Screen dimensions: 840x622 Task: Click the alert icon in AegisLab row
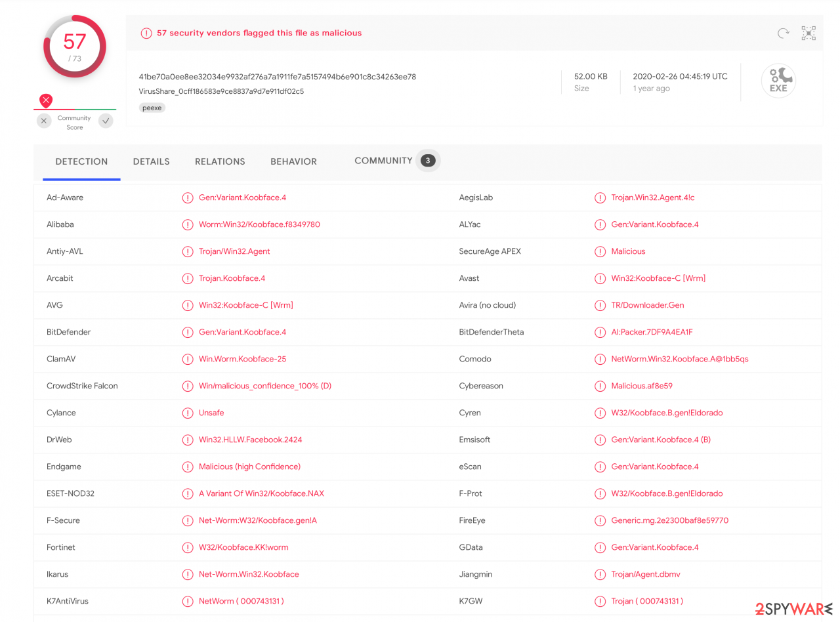600,197
